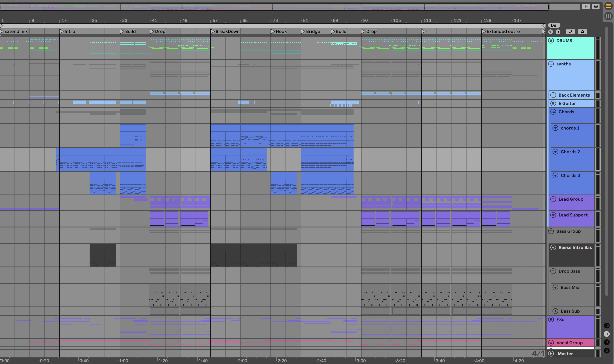Go to previous locator with left arrow
The width and height of the screenshot is (614, 364).
[551, 32]
